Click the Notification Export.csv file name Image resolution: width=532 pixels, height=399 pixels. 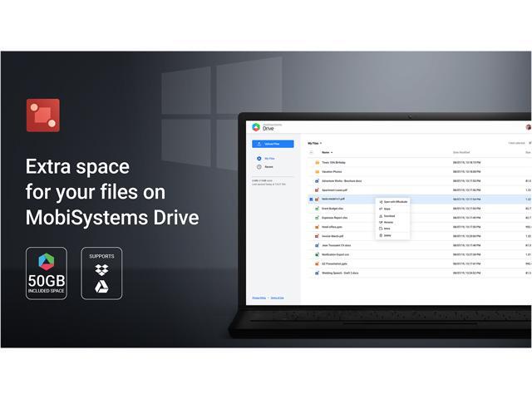pyautogui.click(x=335, y=254)
